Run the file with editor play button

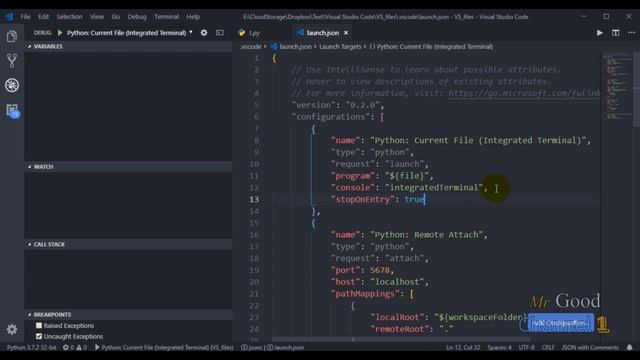(600, 33)
